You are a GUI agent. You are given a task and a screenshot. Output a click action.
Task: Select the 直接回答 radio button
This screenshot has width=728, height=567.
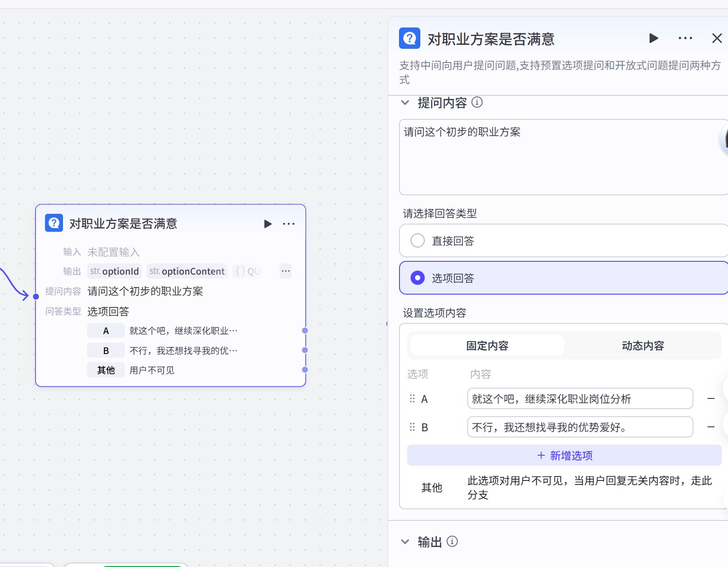coord(417,240)
